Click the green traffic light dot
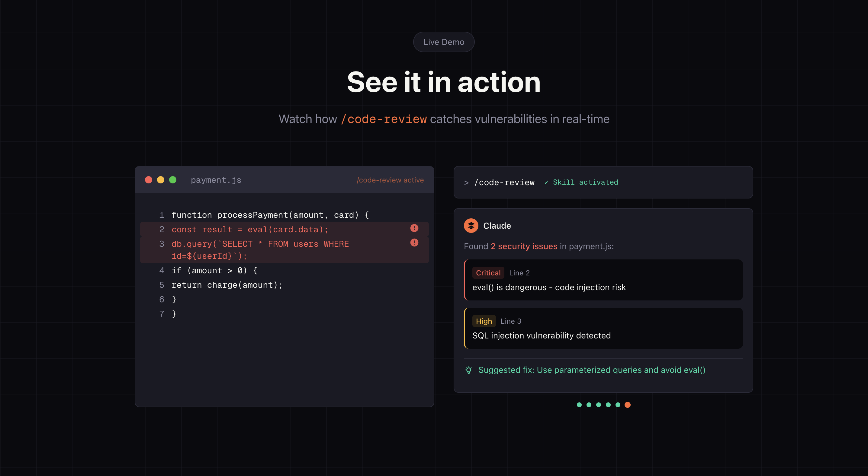Screen dimensions: 868x476 (x=173, y=180)
